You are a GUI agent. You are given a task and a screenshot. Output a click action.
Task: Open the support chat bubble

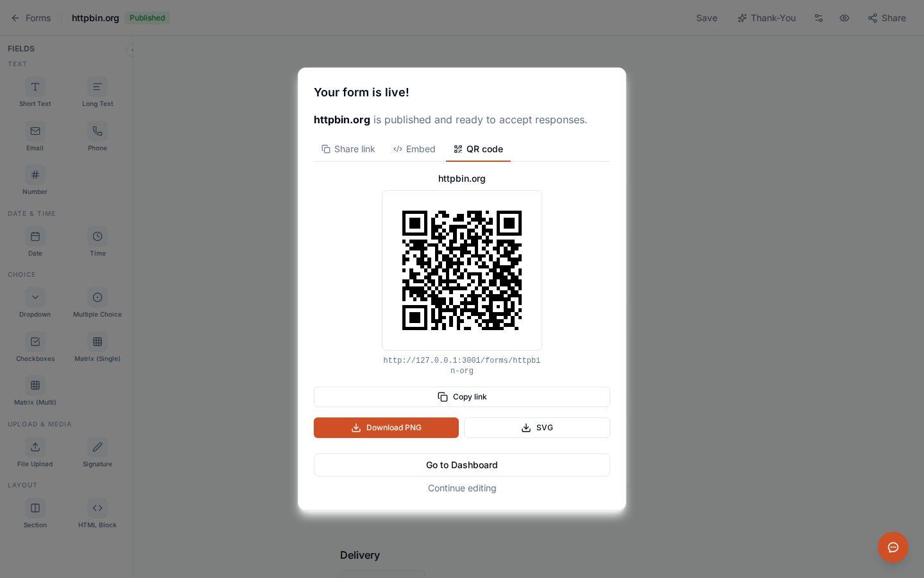pyautogui.click(x=893, y=548)
